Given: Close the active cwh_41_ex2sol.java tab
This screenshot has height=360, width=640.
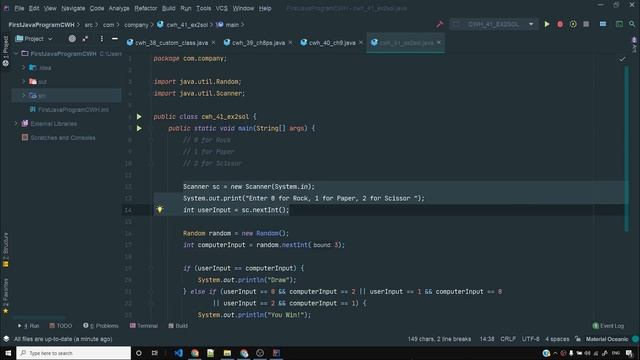Looking at the screenshot, I should (439, 42).
